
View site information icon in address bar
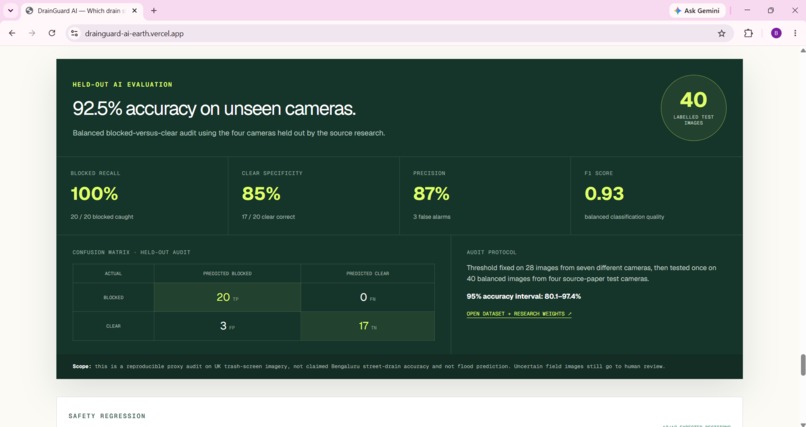coord(75,33)
